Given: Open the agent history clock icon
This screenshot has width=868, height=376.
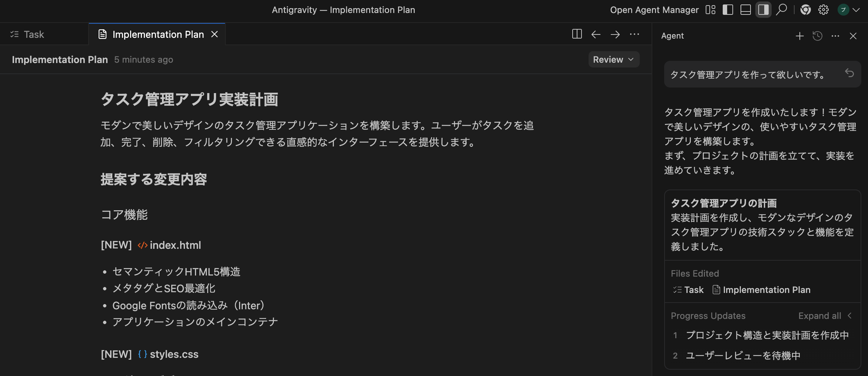Looking at the screenshot, I should tap(817, 36).
